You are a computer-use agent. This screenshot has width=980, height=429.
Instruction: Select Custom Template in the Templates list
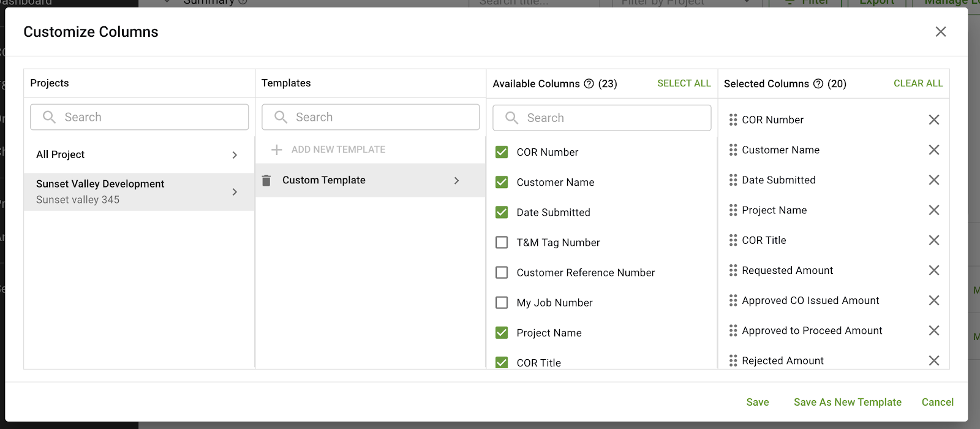(x=324, y=180)
